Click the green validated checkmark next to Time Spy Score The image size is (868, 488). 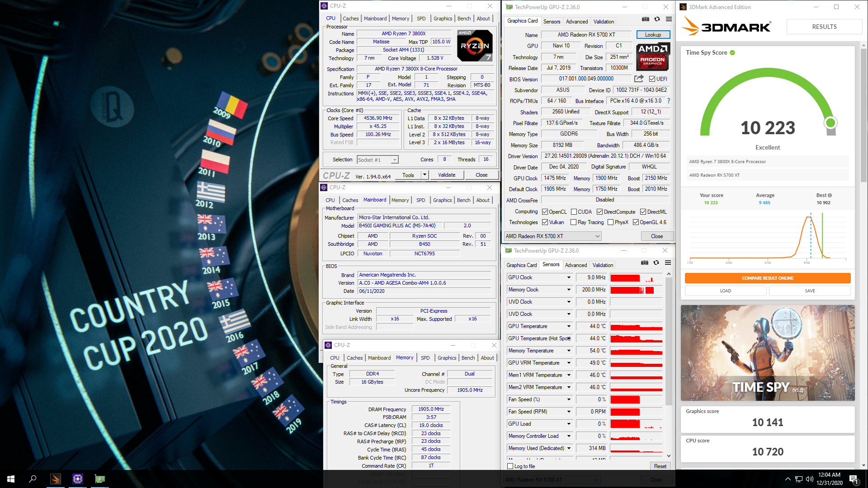click(732, 53)
